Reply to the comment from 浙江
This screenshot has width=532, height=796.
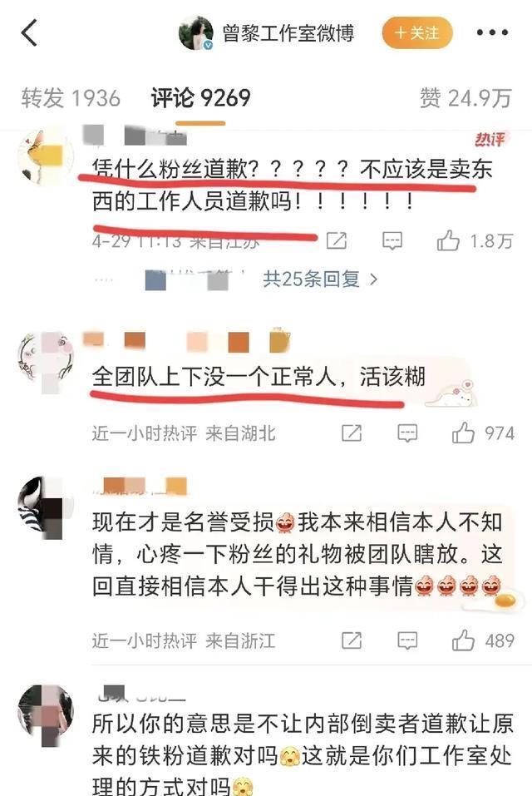407,640
